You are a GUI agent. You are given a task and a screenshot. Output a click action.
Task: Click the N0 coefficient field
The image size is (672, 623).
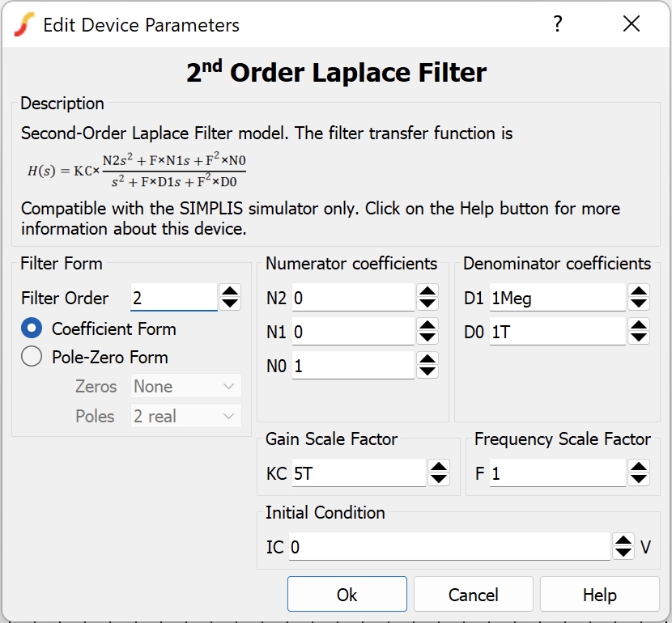click(353, 365)
